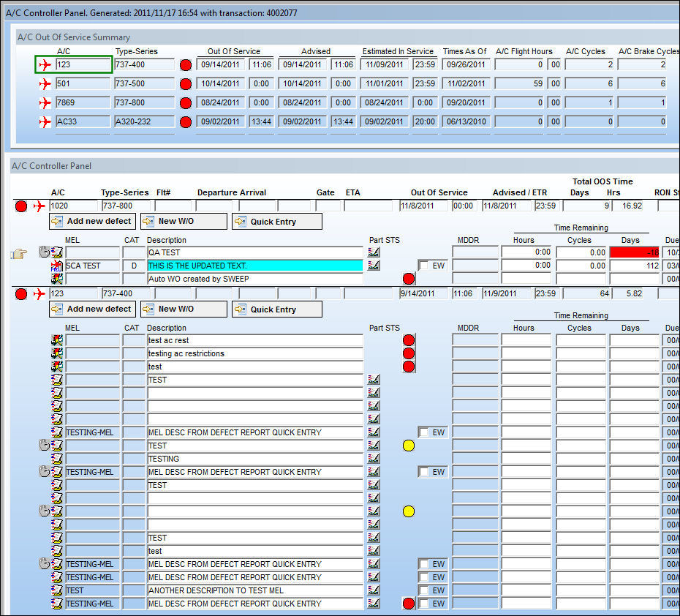Click the defect icon for Auto WO created by SWEEP

point(57,279)
